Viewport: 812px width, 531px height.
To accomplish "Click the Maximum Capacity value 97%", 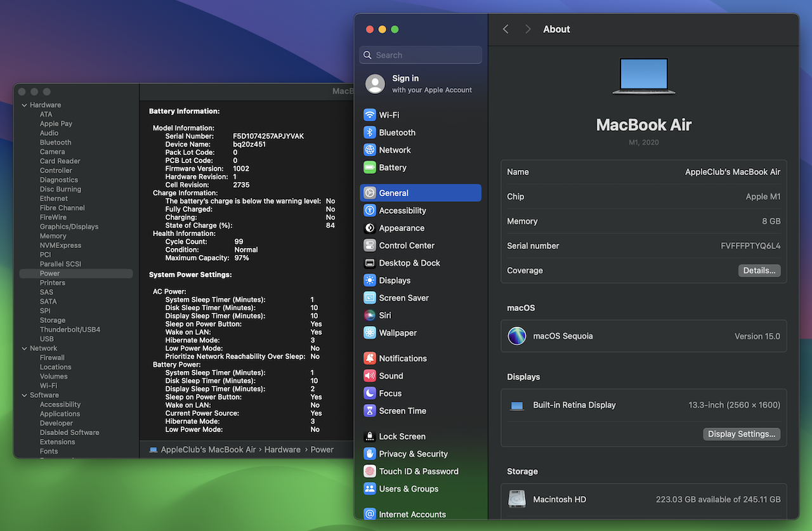I will click(x=242, y=258).
